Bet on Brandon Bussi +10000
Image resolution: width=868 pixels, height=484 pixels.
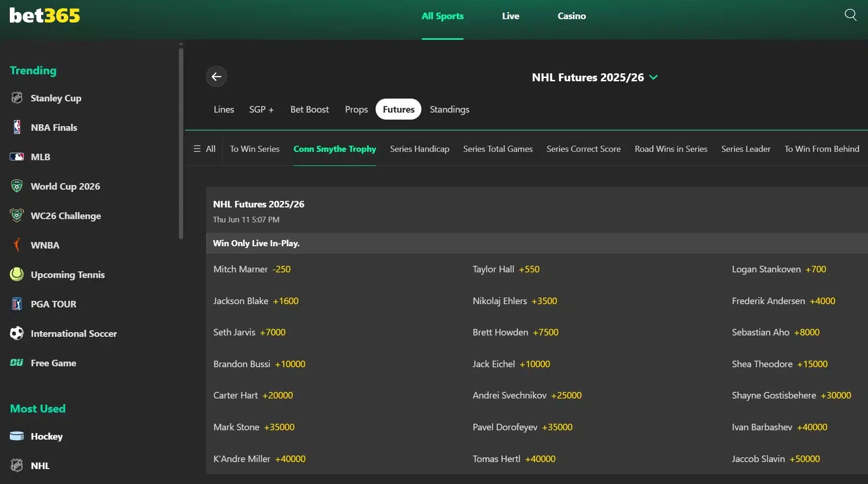tap(259, 364)
